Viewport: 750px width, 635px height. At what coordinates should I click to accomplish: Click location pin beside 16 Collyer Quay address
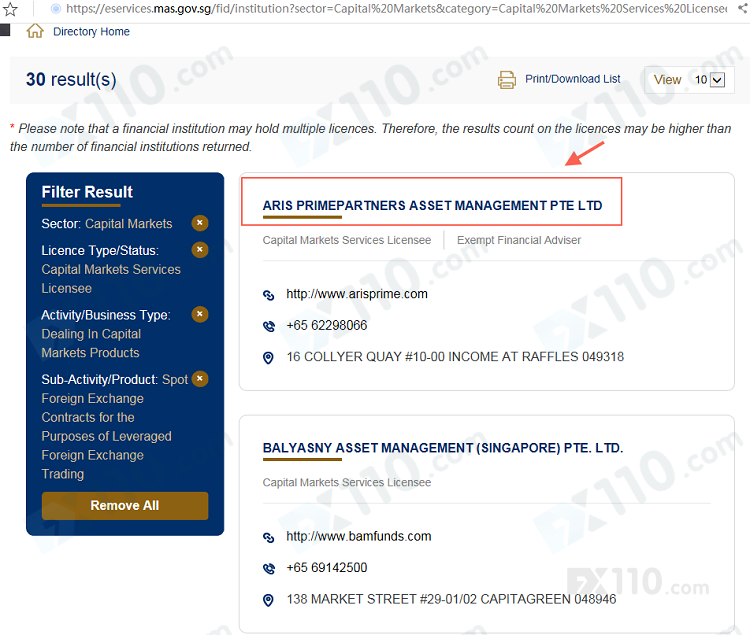click(268, 357)
